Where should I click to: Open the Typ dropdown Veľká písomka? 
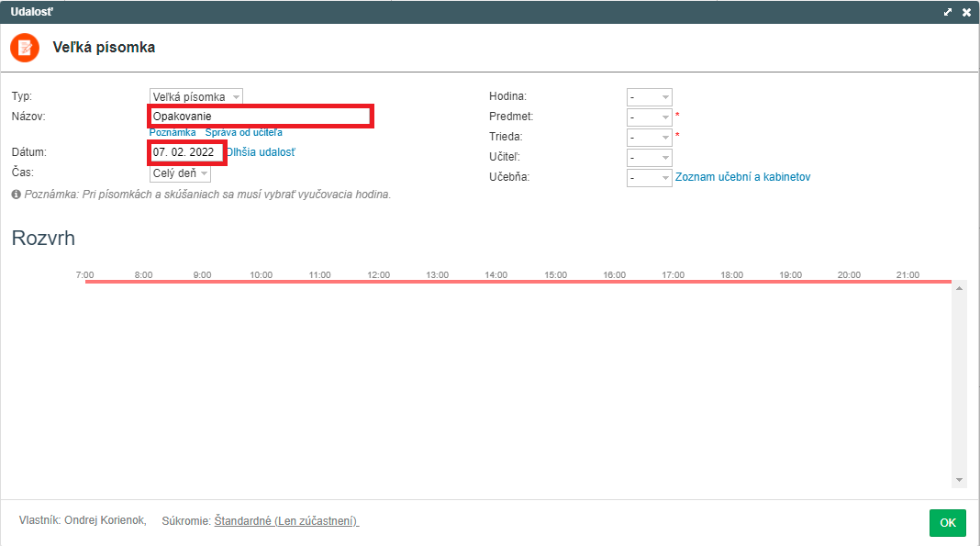[196, 97]
